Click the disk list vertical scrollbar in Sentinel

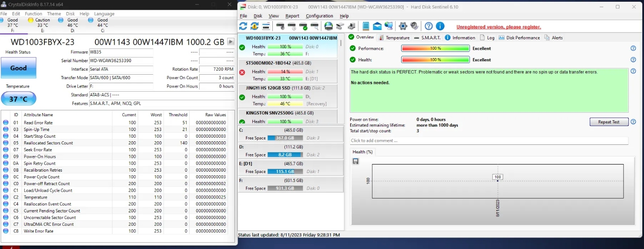pos(341,78)
